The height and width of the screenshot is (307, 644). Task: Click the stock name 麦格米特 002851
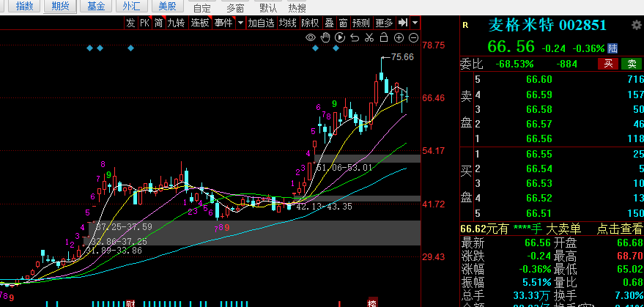click(547, 25)
